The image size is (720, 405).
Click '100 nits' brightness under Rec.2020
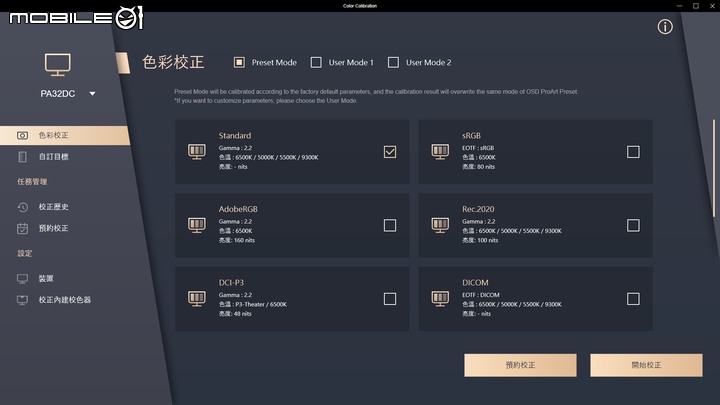487,240
